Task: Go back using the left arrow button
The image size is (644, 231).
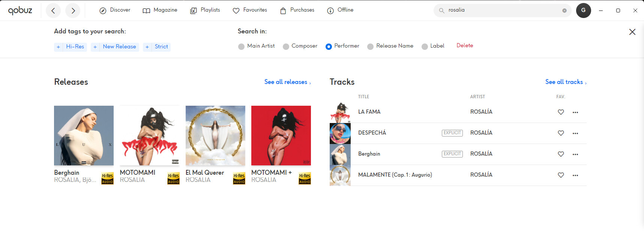Action: [x=53, y=10]
